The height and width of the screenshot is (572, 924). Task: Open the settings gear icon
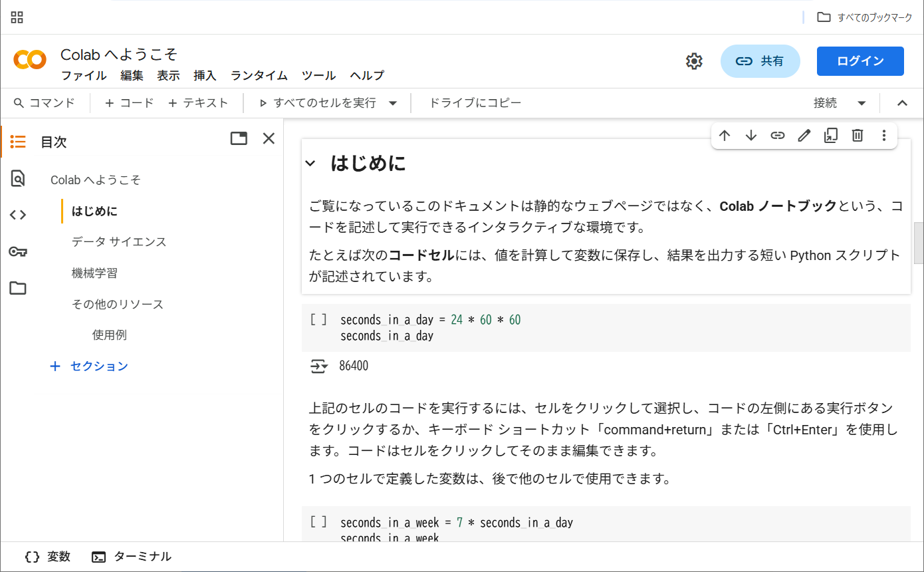[x=694, y=61]
